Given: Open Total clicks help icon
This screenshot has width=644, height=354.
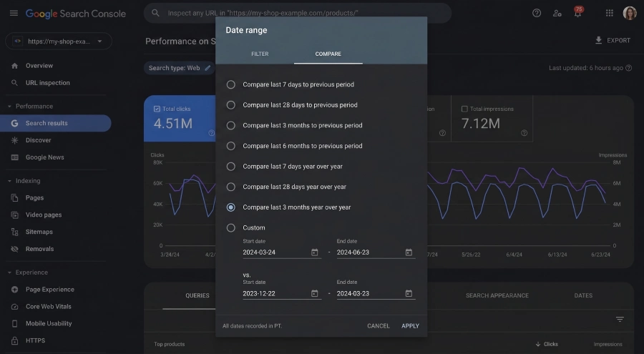Looking at the screenshot, I should (211, 133).
